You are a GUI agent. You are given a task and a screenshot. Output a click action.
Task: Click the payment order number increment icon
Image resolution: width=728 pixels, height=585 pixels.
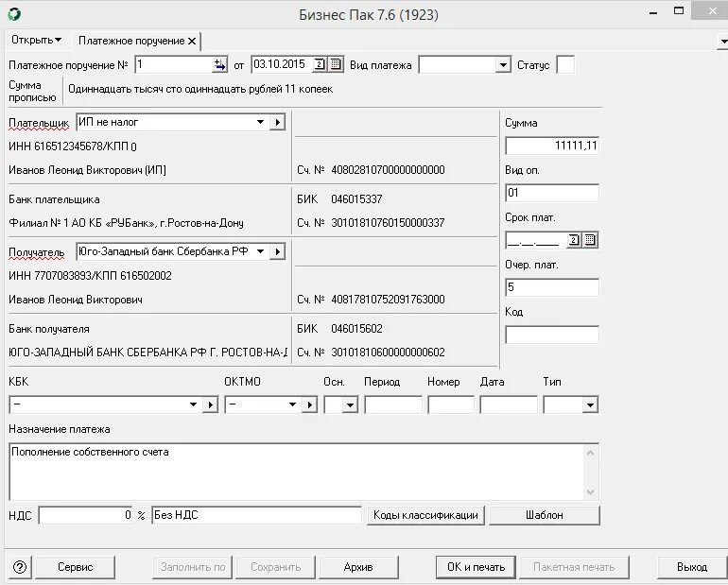[219, 64]
